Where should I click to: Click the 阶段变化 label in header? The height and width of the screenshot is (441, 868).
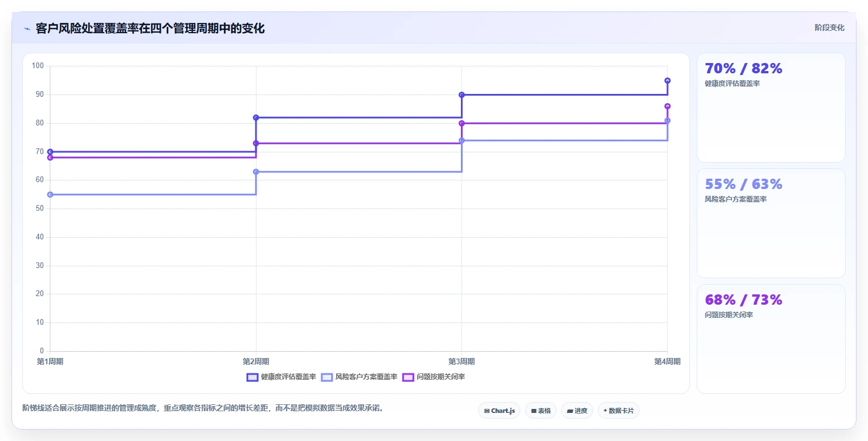(x=829, y=27)
